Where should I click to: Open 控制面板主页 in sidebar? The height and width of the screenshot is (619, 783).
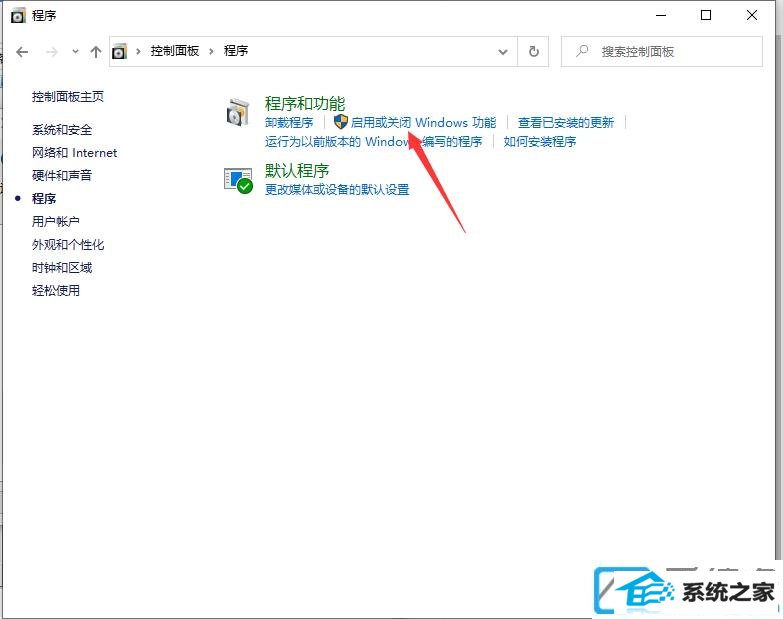click(68, 96)
